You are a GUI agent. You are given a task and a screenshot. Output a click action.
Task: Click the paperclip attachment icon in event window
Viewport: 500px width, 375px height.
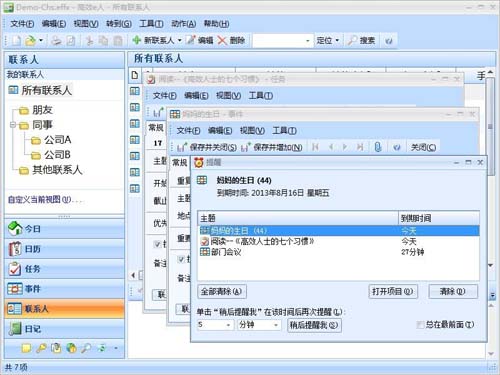click(x=378, y=147)
